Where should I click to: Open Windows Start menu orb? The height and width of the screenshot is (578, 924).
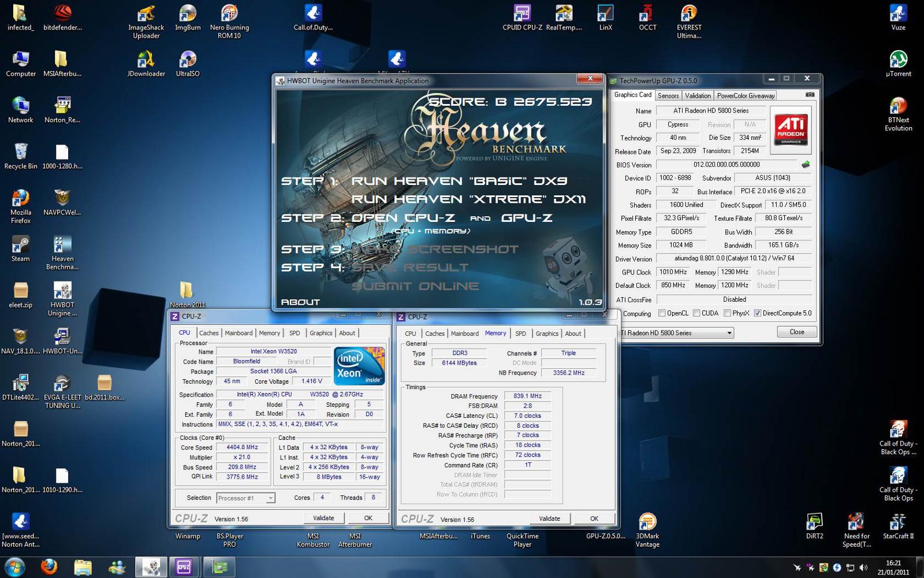[14, 567]
